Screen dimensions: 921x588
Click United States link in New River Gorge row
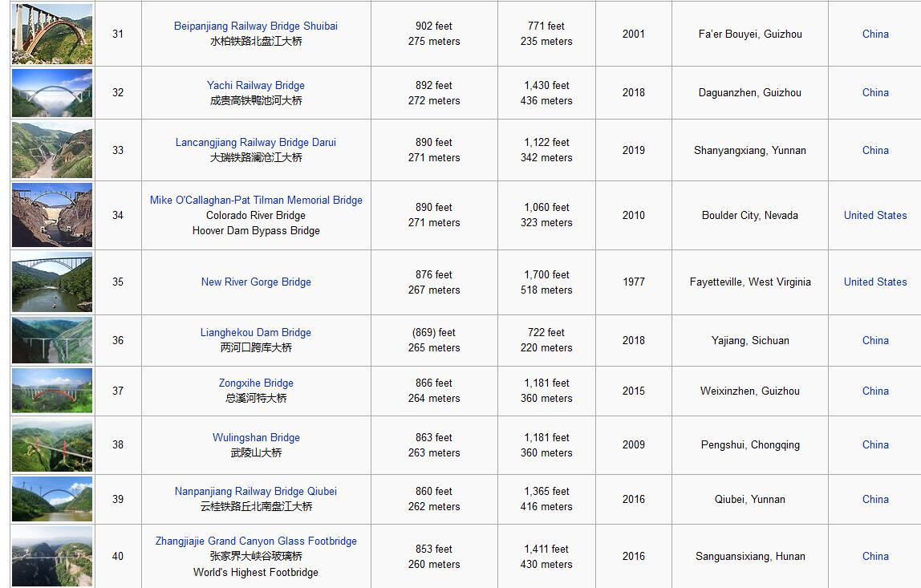pyautogui.click(x=874, y=282)
